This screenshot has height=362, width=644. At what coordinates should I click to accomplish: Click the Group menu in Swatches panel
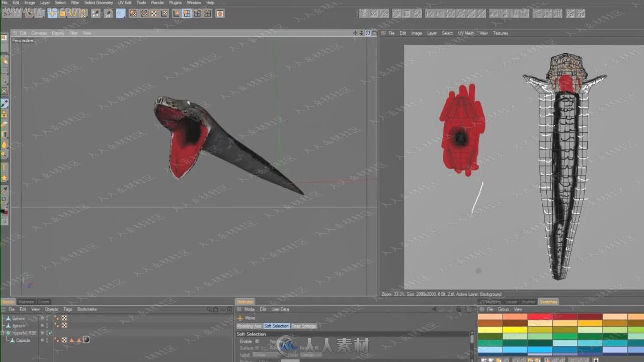click(503, 309)
